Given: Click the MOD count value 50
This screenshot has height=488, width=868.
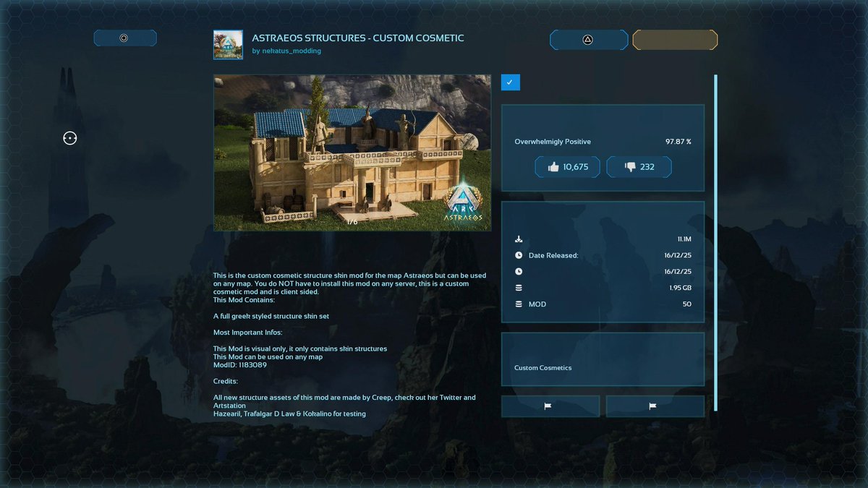Looking at the screenshot, I should (x=687, y=304).
